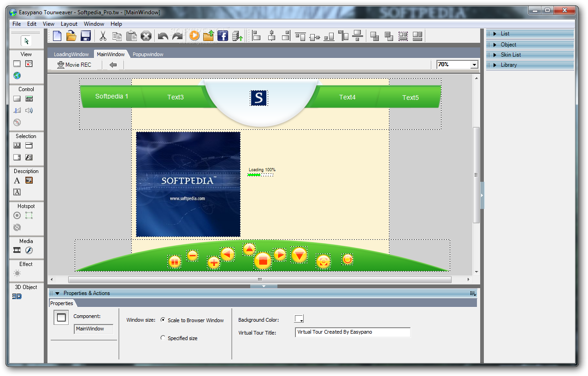Create a new project with blank page icon
Image resolution: width=588 pixels, height=376 pixels.
coord(57,36)
